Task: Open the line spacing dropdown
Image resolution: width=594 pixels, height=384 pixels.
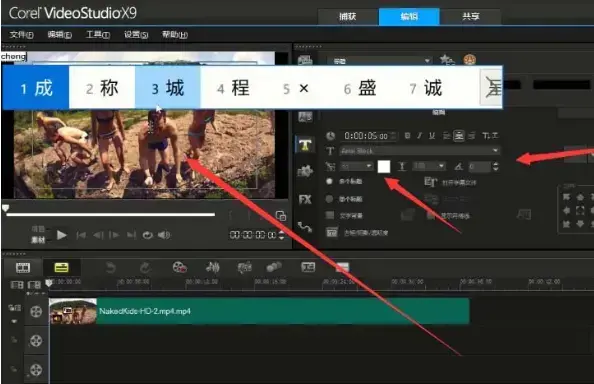Action: pos(429,166)
